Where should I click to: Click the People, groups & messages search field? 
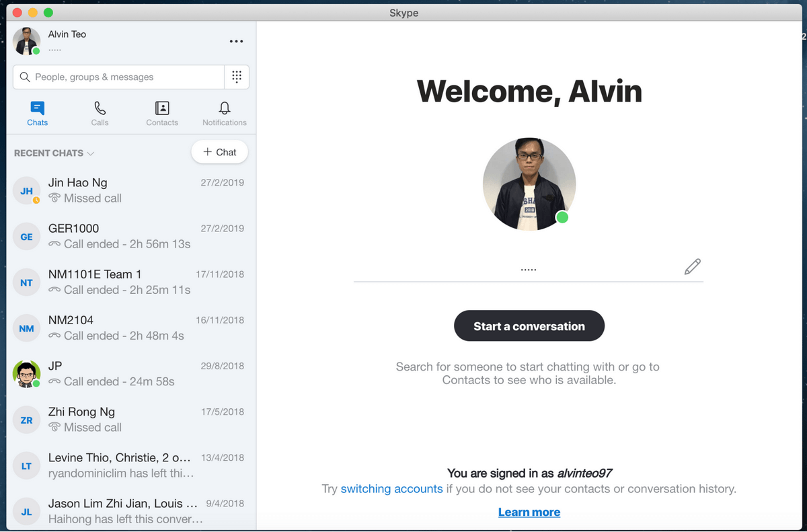pos(118,77)
